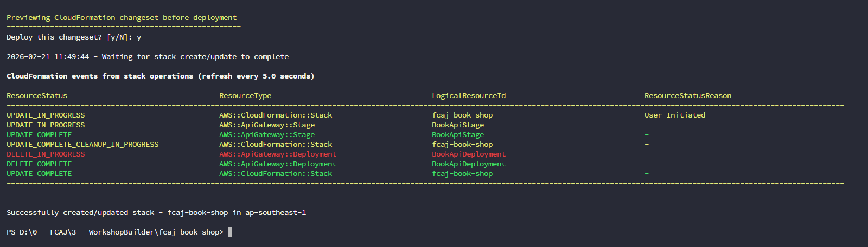Click the LogicalResourceId column header

(x=469, y=96)
